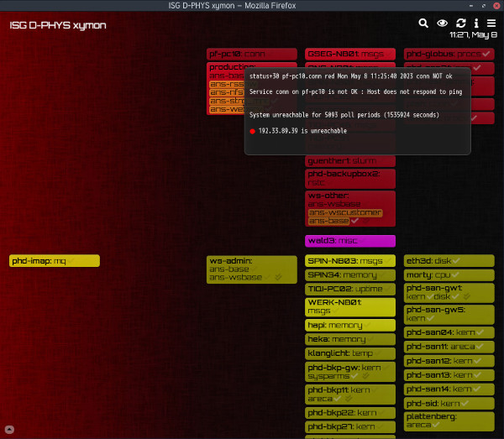Screen dimensions: 504x439
Task: Open TIQI-PC02 uptime status
Action: pyautogui.click(x=350, y=289)
